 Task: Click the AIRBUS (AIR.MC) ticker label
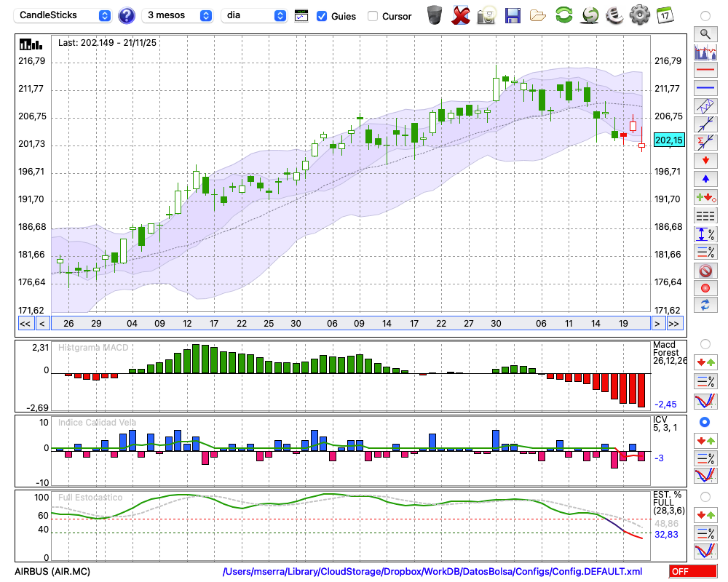click(52, 571)
